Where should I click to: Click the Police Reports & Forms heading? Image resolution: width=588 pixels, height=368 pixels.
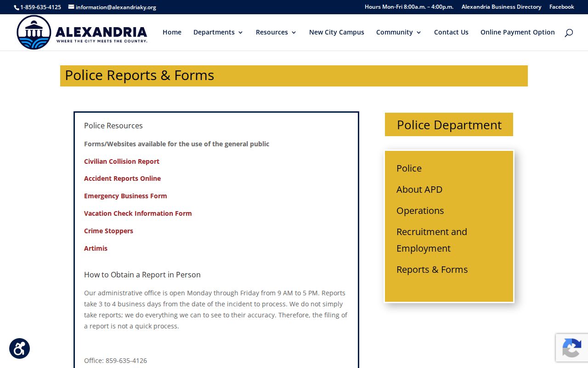click(x=139, y=75)
